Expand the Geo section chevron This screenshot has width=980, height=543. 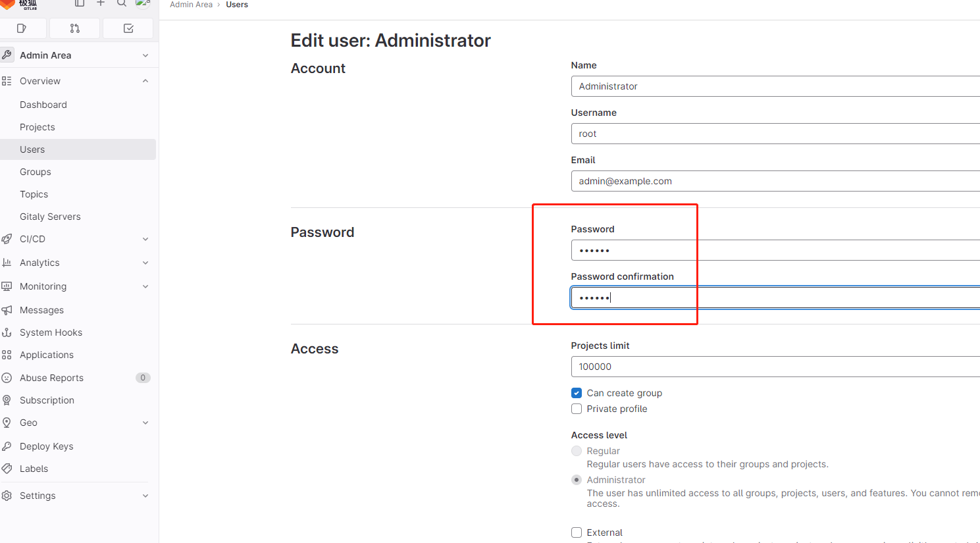pos(145,423)
